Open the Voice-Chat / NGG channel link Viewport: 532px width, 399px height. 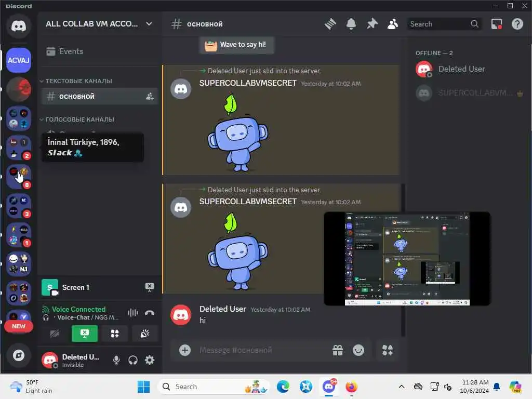tap(87, 317)
